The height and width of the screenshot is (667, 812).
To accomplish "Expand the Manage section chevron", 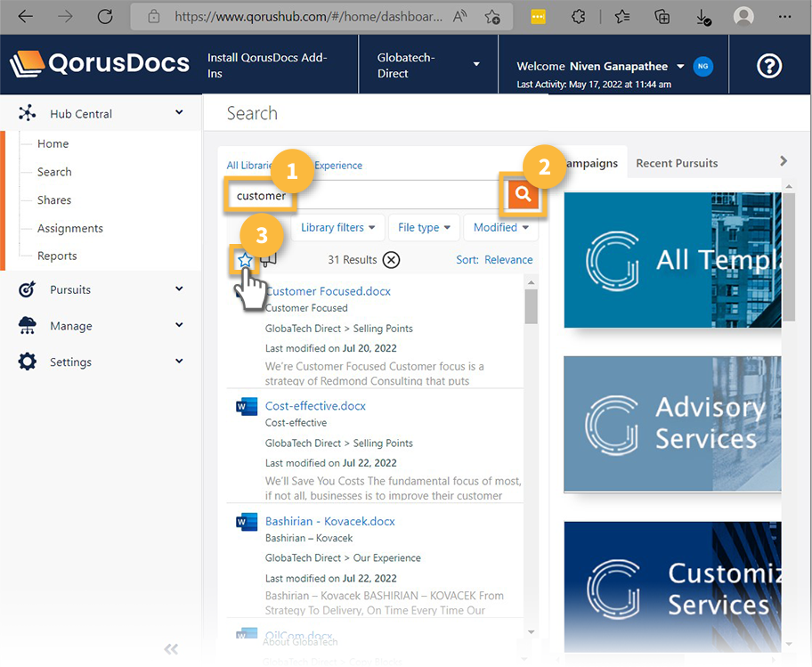I will coord(179,325).
